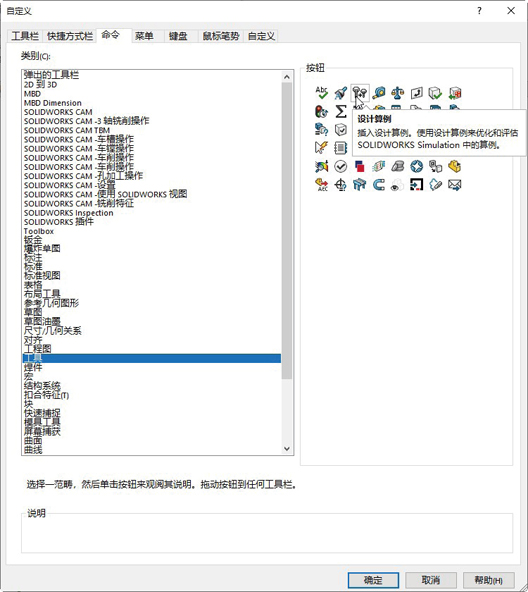Select the Sigma equations icon
Screen dimensions: 528x592
341,111
